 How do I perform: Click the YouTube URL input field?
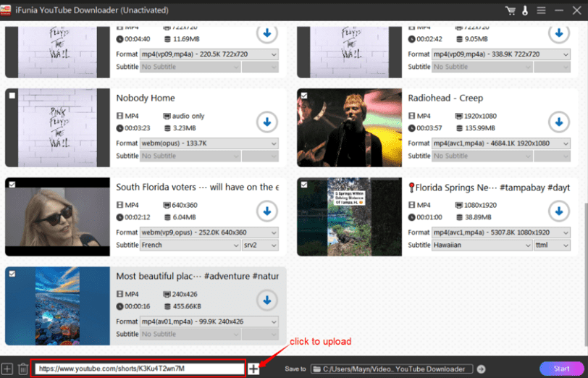click(140, 369)
